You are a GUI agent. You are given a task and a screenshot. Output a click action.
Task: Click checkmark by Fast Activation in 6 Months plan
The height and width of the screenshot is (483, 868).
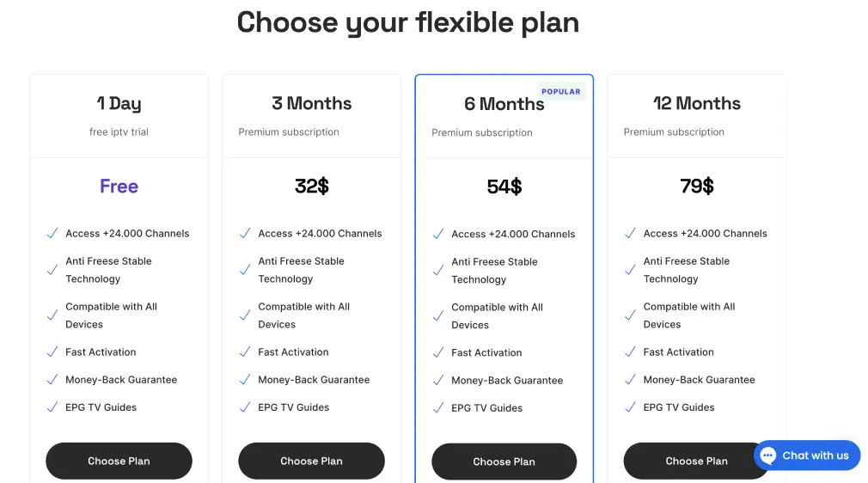click(x=438, y=353)
